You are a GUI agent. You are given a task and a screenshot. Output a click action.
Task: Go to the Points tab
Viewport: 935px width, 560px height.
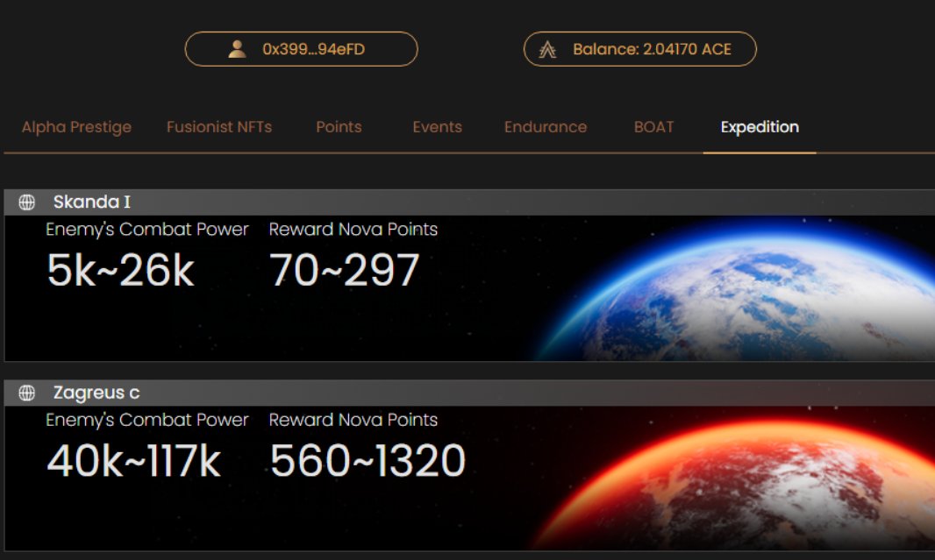[339, 127]
